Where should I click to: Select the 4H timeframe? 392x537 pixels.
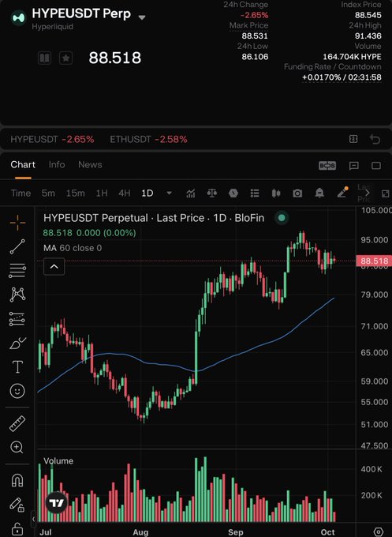point(124,193)
